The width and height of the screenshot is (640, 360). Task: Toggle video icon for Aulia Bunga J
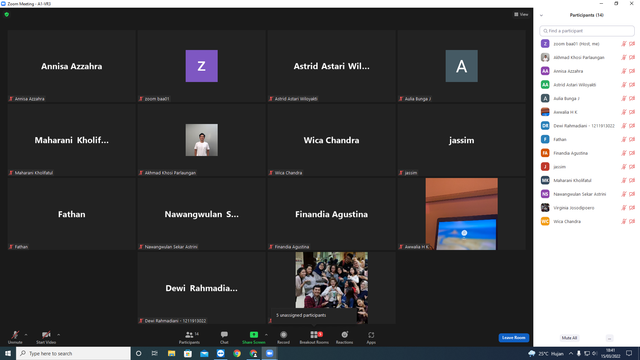632,98
